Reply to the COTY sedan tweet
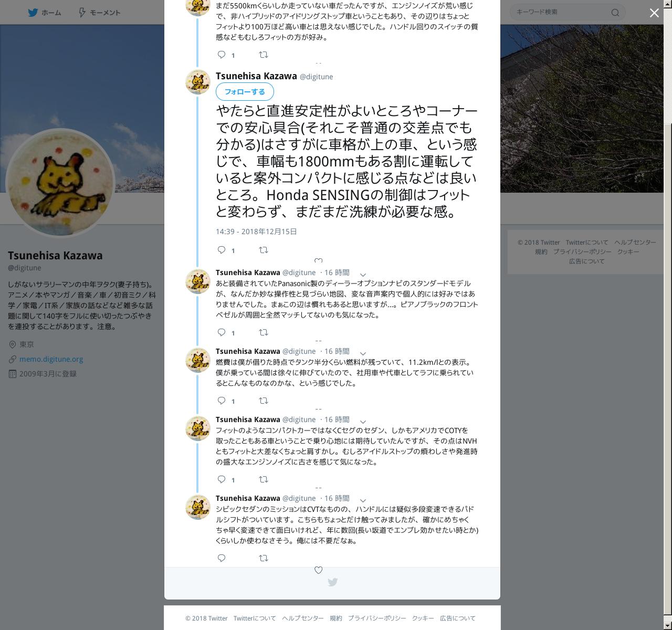The image size is (672, 630). pyautogui.click(x=222, y=479)
